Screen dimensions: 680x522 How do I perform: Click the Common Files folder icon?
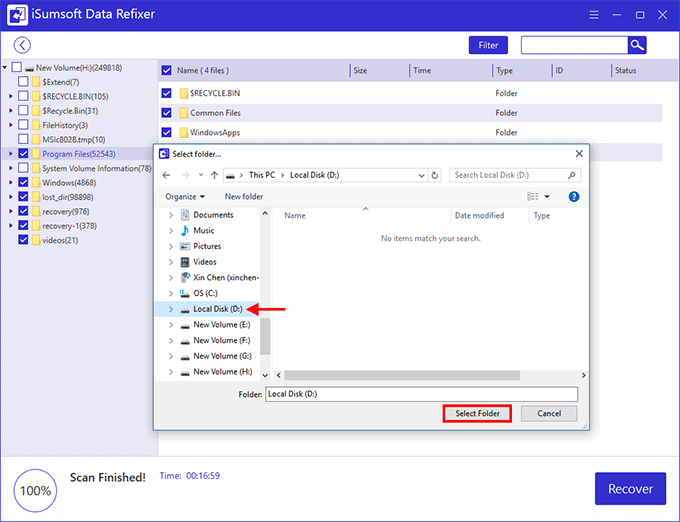click(184, 113)
